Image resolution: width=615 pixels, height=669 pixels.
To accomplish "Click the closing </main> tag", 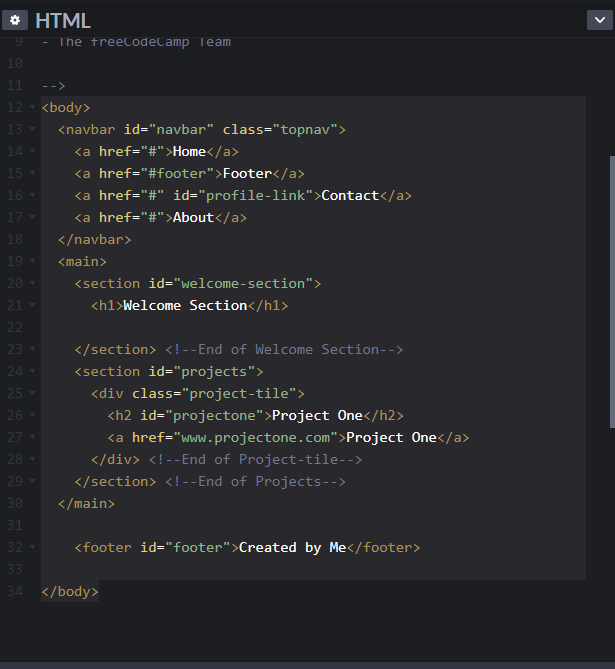I will click(x=87, y=504).
